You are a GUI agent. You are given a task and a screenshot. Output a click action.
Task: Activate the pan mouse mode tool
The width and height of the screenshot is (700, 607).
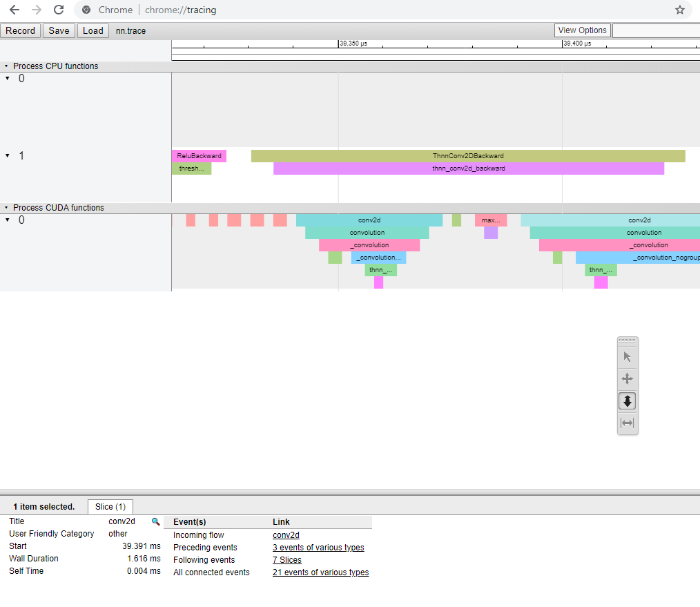[628, 378]
